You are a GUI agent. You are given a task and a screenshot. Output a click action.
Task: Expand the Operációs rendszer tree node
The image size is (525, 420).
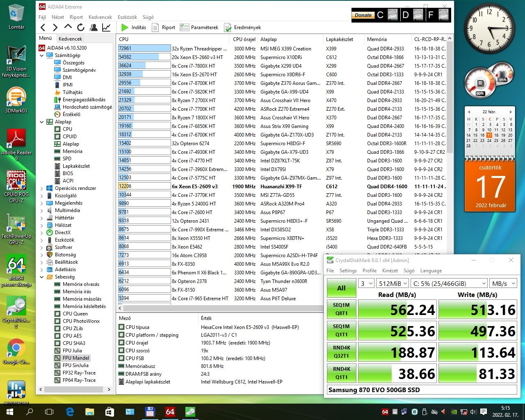coord(42,188)
